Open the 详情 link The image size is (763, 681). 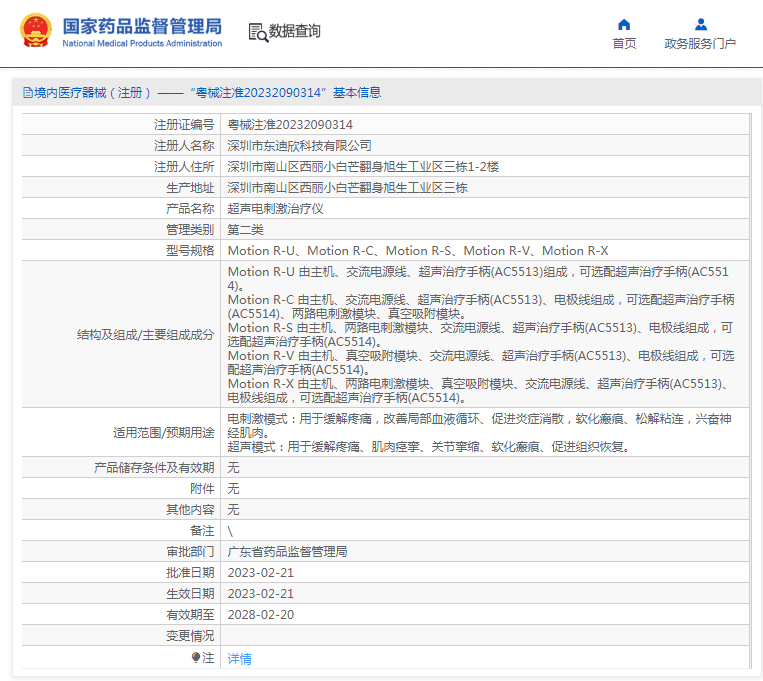coord(239,659)
